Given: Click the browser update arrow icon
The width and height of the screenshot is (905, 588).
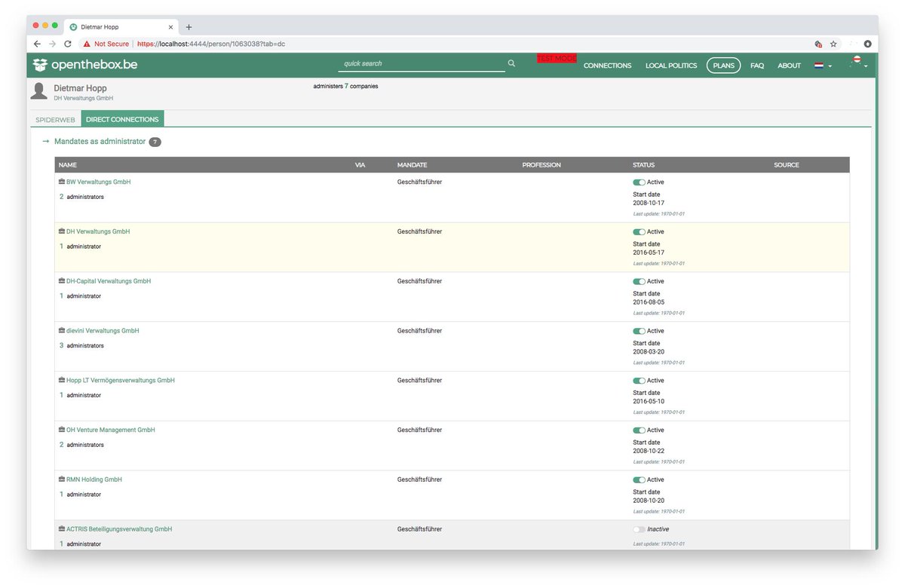Looking at the screenshot, I should 867,44.
